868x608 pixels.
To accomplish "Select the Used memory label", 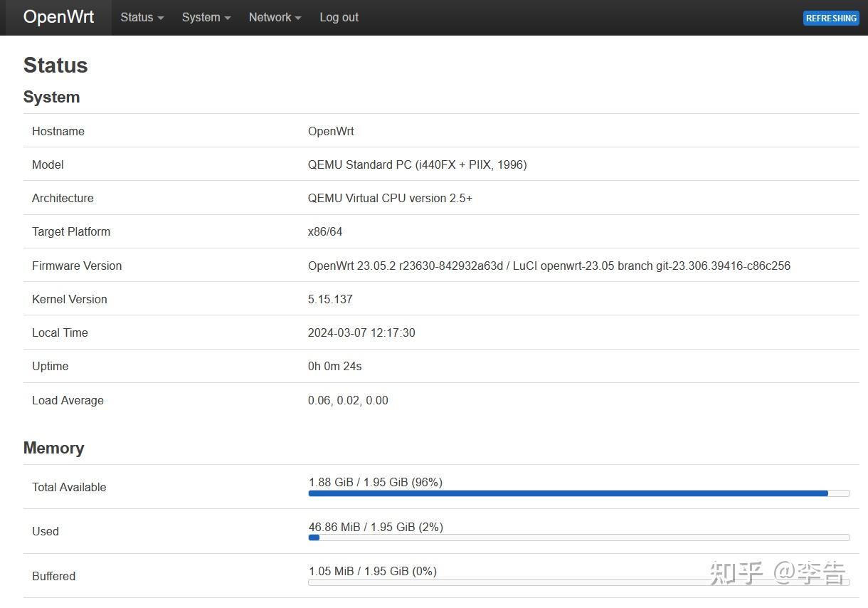I will coord(46,531).
